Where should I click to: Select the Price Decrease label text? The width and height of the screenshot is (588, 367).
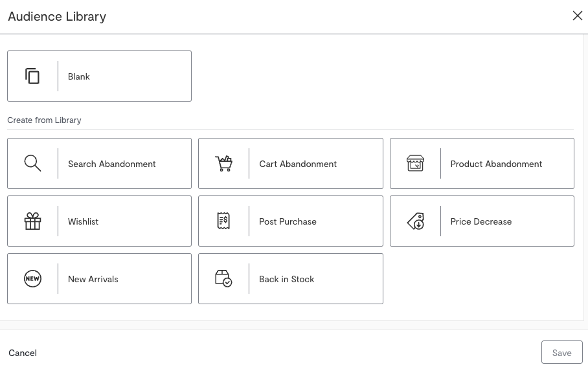[x=481, y=221]
